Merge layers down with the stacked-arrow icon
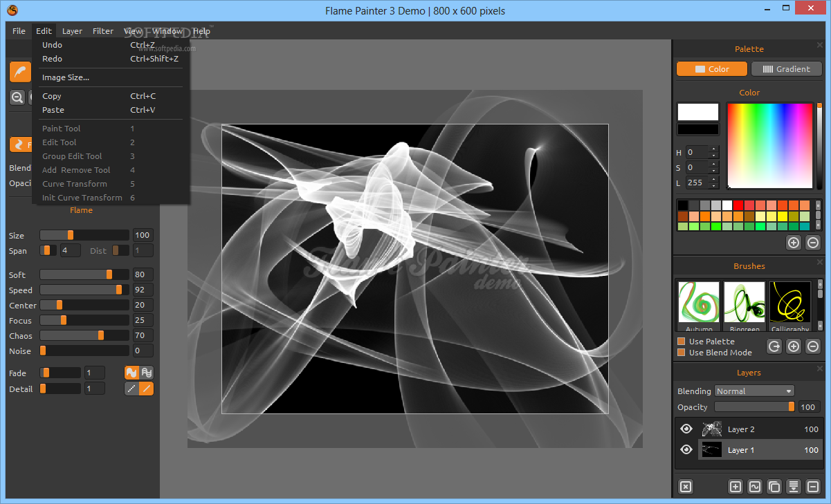831x504 pixels. pos(794,487)
